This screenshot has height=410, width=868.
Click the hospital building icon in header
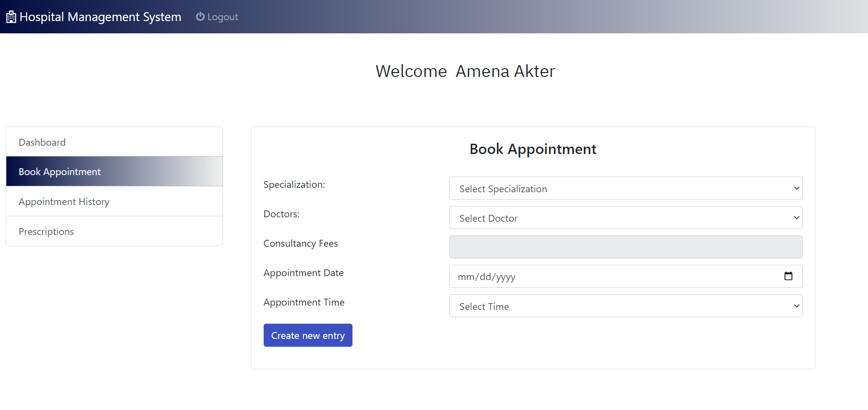coord(11,17)
